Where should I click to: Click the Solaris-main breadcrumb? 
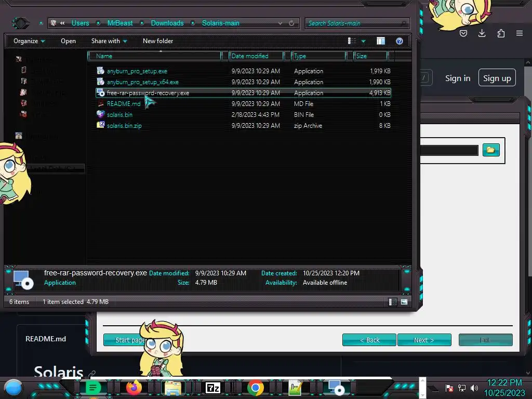click(220, 23)
